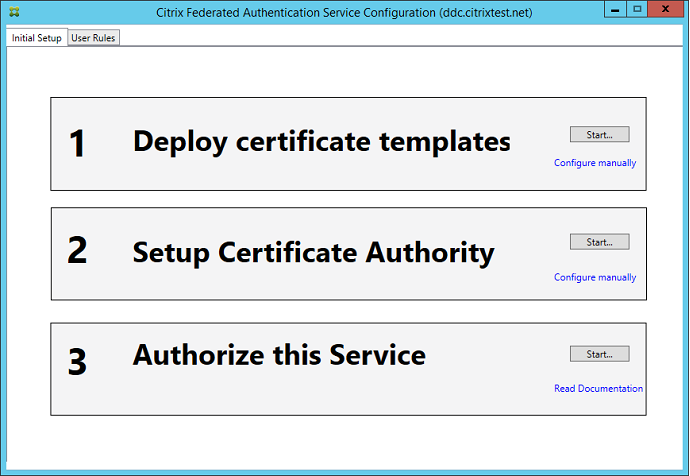Click the 'Deploy certificate templates' heading
This screenshot has height=476, width=690.
point(322,143)
